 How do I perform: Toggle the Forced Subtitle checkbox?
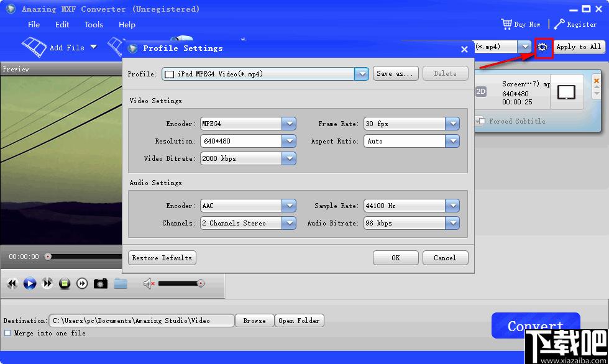(x=482, y=121)
